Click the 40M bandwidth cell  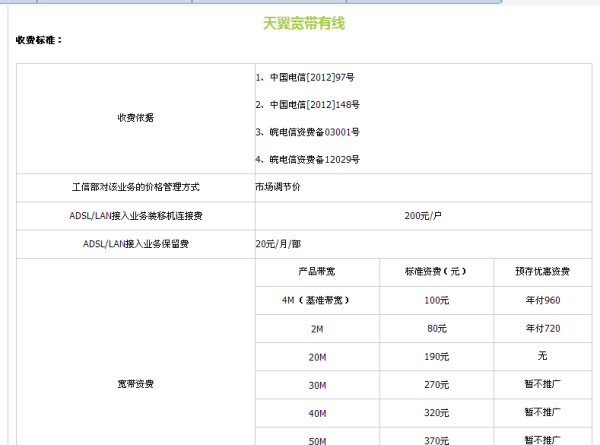point(318,414)
